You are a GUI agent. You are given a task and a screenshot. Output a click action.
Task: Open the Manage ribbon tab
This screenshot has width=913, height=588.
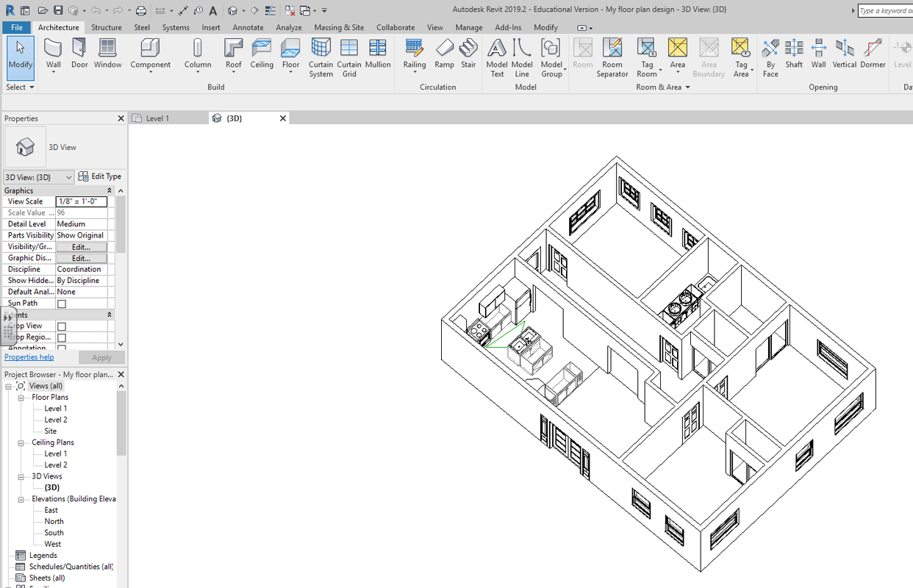point(469,27)
